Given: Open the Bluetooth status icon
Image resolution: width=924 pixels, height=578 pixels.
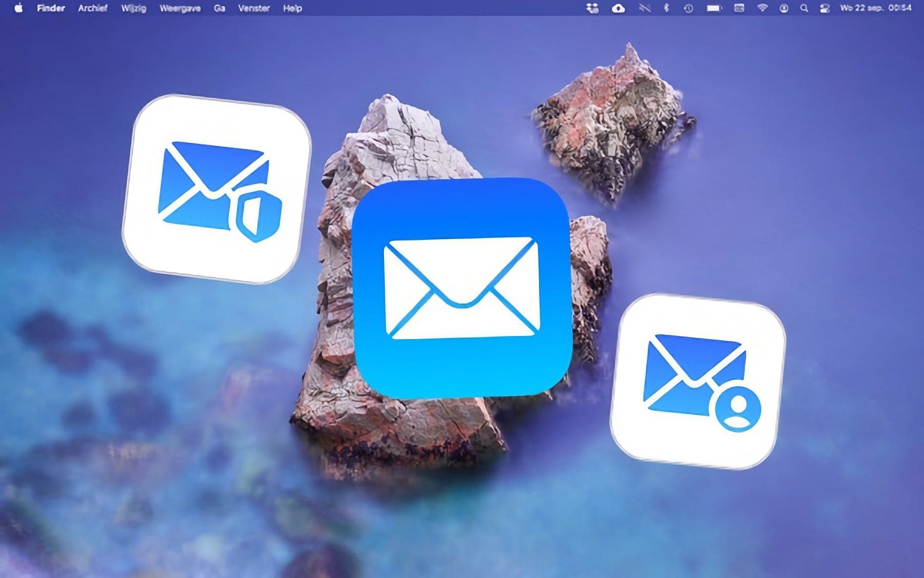Looking at the screenshot, I should pos(666,8).
